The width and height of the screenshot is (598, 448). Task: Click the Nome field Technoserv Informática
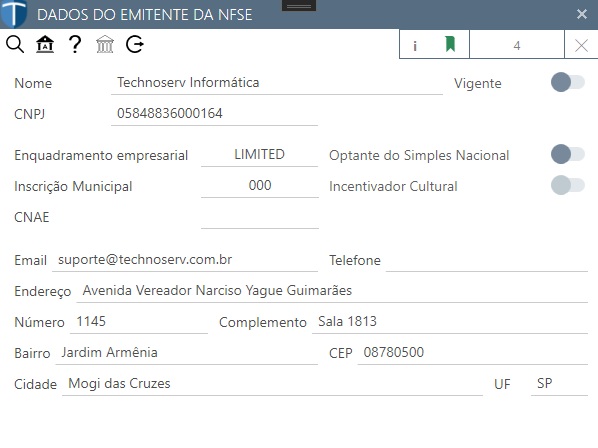(277, 83)
